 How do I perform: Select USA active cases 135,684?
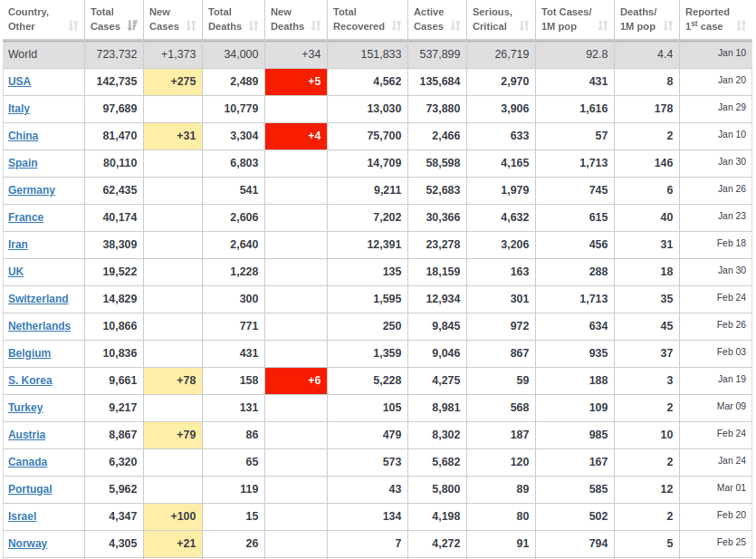coord(440,82)
